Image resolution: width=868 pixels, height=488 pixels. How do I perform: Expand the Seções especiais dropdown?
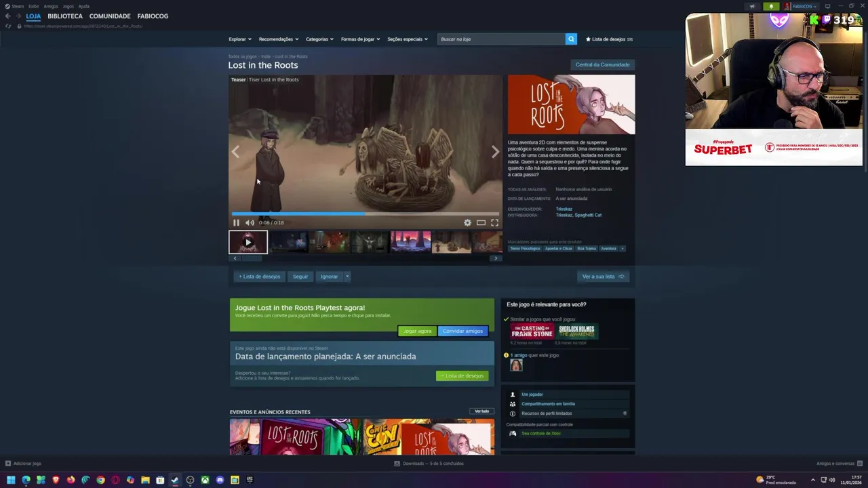point(408,39)
